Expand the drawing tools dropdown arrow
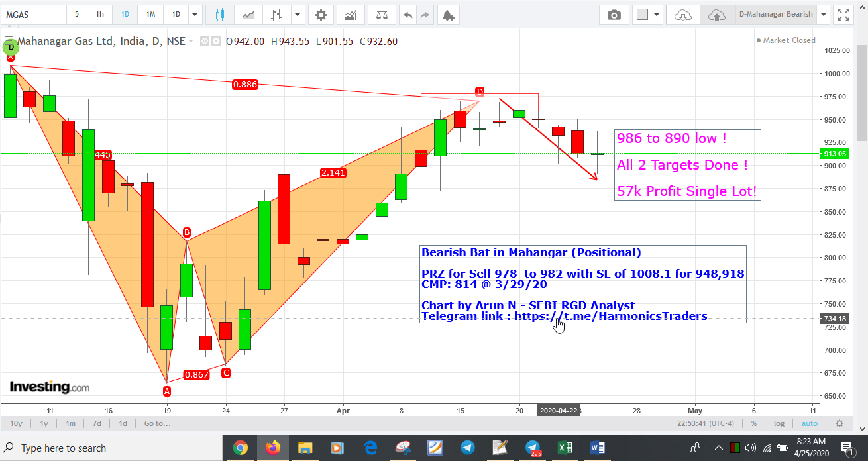Image resolution: width=868 pixels, height=461 pixels. [297, 14]
